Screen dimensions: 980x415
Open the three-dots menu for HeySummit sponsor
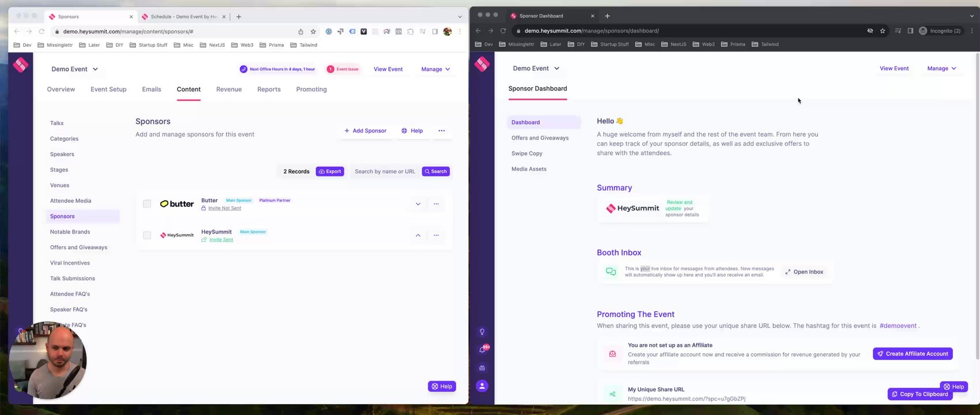pyautogui.click(x=436, y=235)
